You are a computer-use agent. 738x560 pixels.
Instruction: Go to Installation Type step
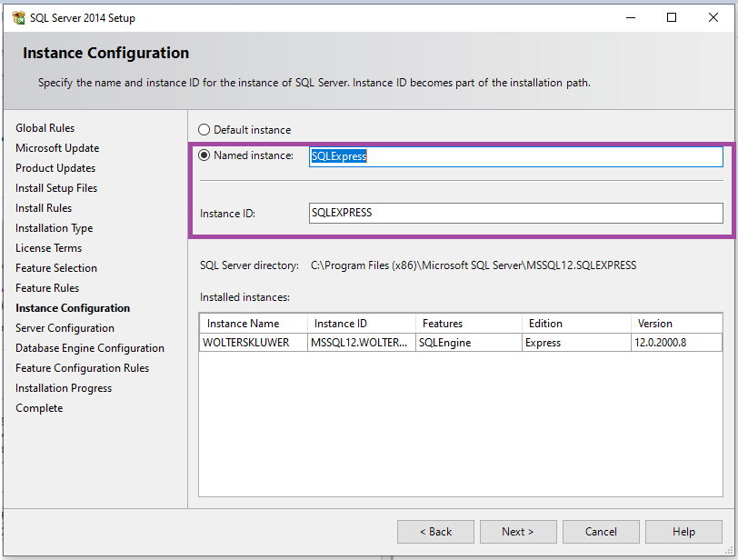pyautogui.click(x=55, y=228)
